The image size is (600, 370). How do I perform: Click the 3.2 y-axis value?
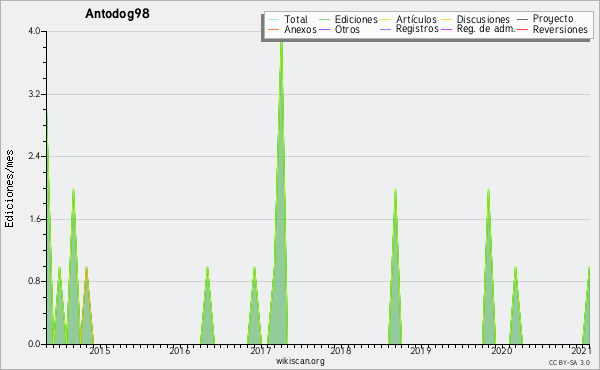(x=34, y=94)
